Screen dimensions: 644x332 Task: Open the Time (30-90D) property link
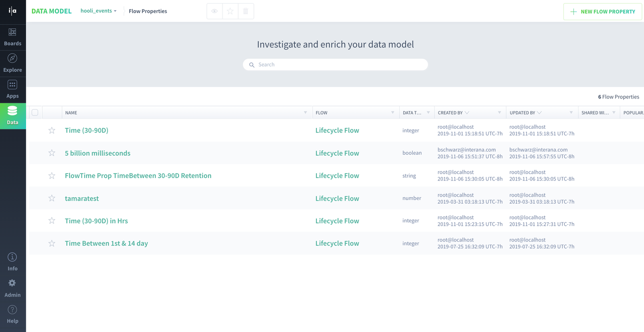(x=86, y=130)
